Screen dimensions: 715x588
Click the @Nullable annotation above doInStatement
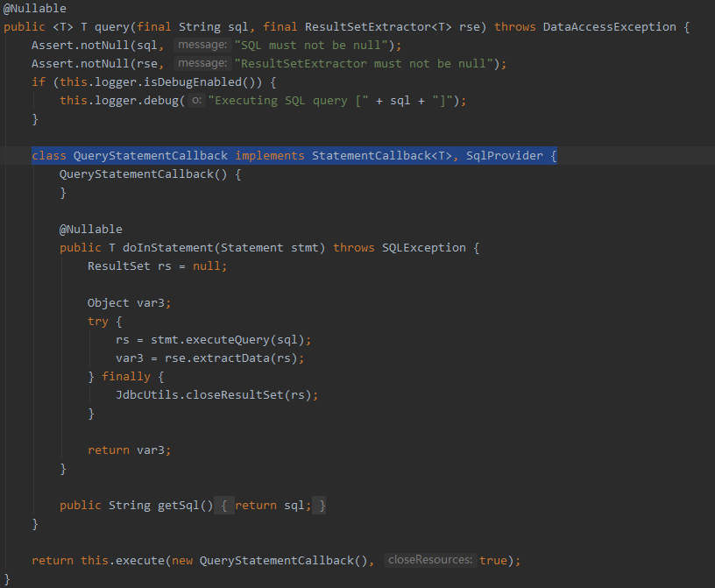click(91, 229)
